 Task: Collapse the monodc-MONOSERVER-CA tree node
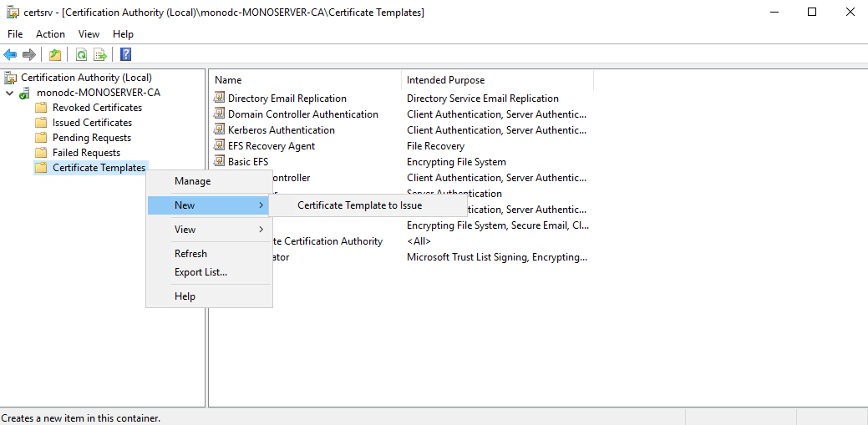point(9,93)
